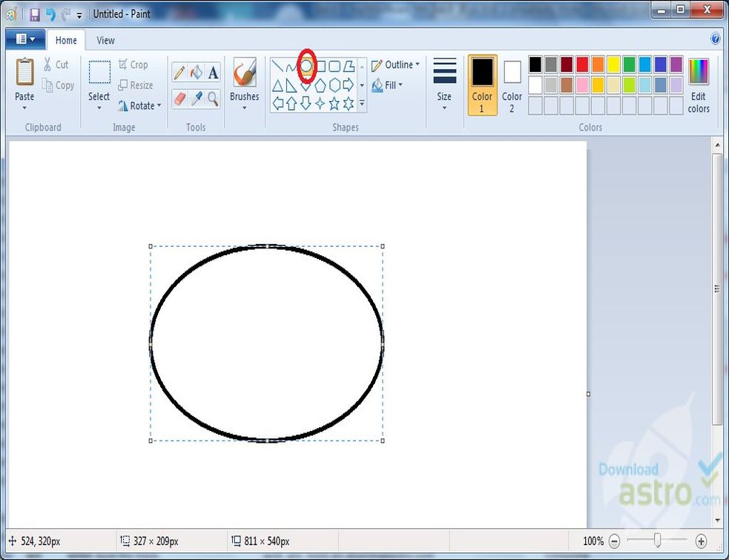Screen dimensions: 729x560
Task: Choose the Up arrow shape
Action: pos(291,103)
